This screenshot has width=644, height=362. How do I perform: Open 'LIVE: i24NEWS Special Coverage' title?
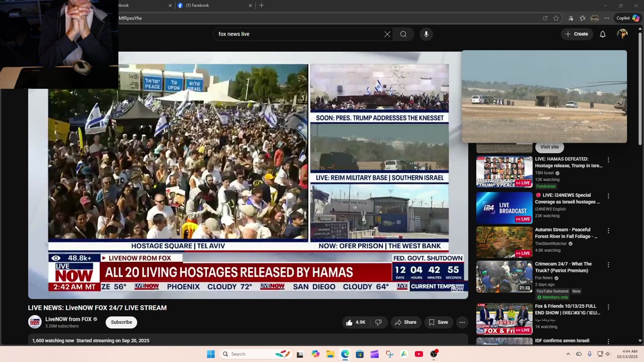pyautogui.click(x=568, y=199)
